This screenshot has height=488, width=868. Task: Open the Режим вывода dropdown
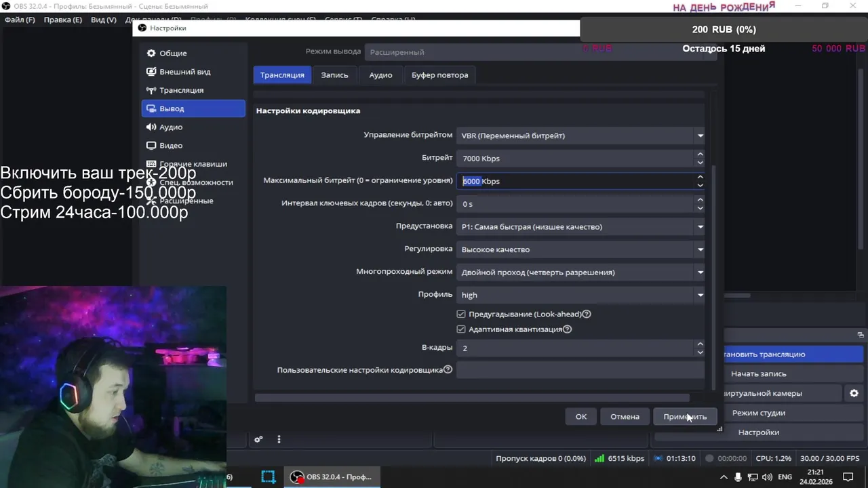pos(540,52)
